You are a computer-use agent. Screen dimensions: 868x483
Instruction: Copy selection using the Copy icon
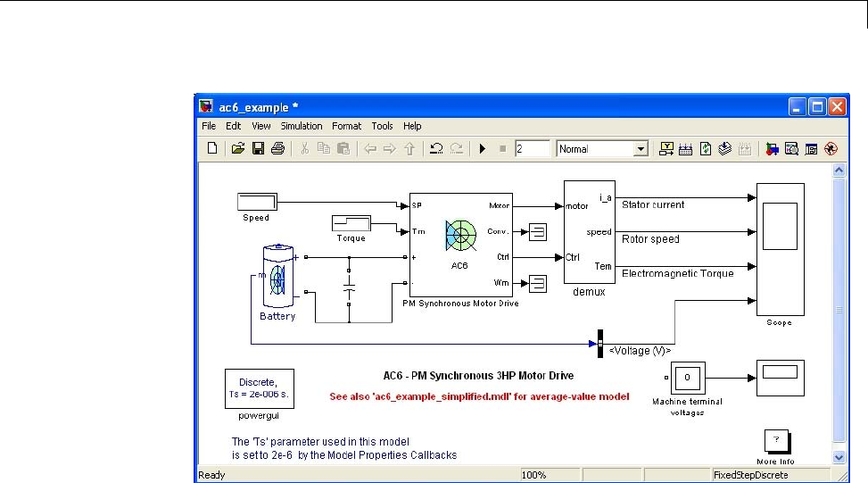[324, 148]
